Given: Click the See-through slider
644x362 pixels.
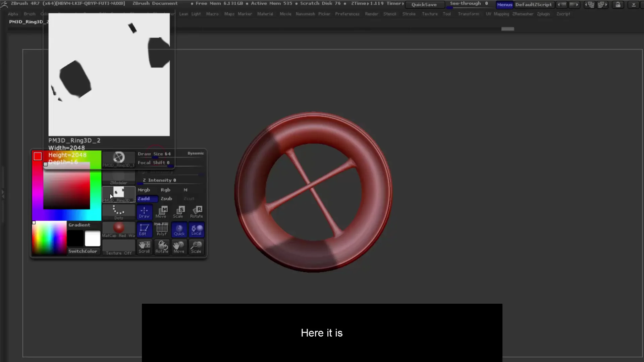Looking at the screenshot, I should point(469,4).
